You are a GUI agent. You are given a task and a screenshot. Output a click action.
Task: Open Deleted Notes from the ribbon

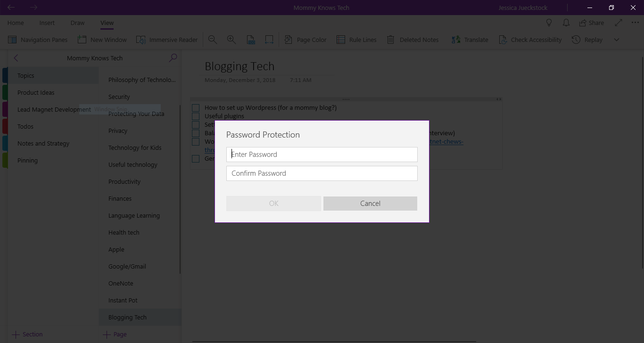(413, 40)
